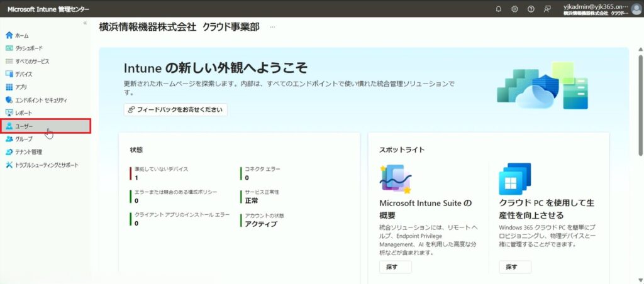Screen dimensions: 644x284
Task: Click the vertical page scrollbar thumb
Action: tap(640, 105)
